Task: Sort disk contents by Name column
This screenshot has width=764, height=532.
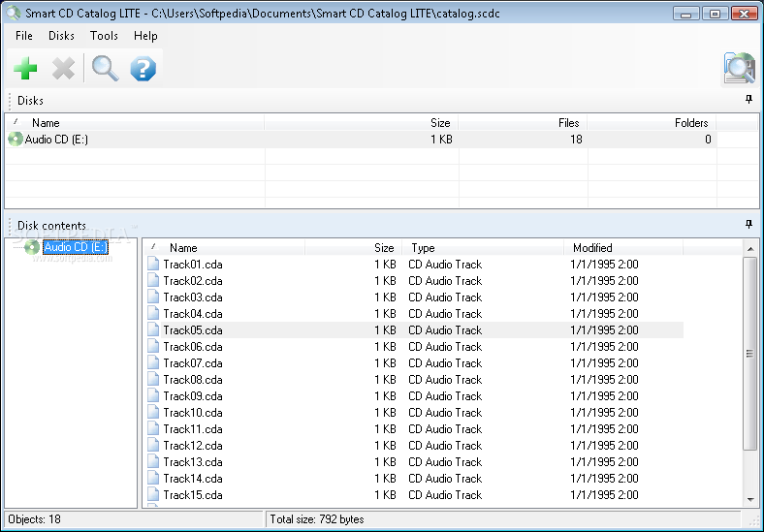Action: pos(224,248)
